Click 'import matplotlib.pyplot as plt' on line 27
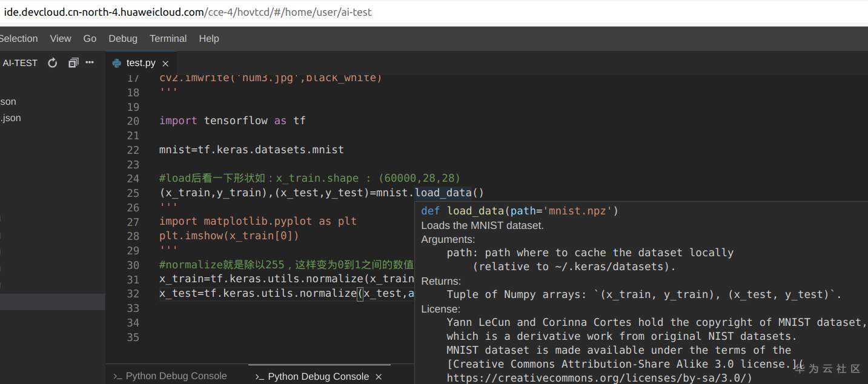This screenshot has height=384, width=868. coord(258,221)
